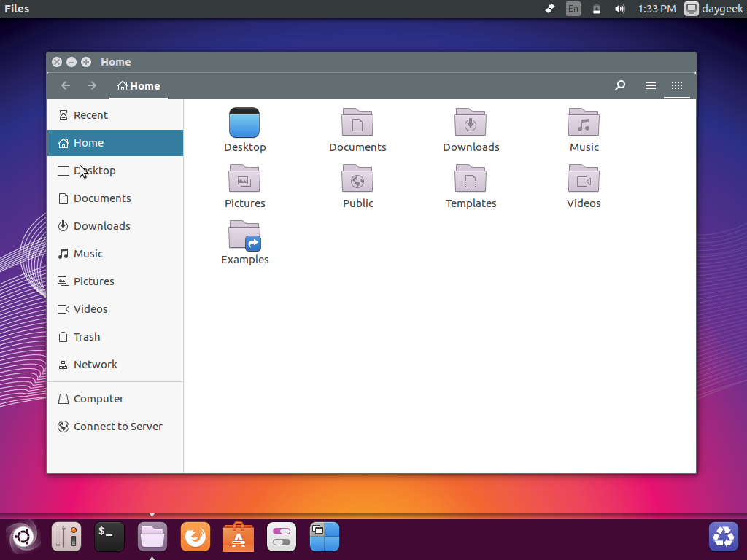Open Recent in the sidebar
This screenshot has width=747, height=560.
(90, 115)
